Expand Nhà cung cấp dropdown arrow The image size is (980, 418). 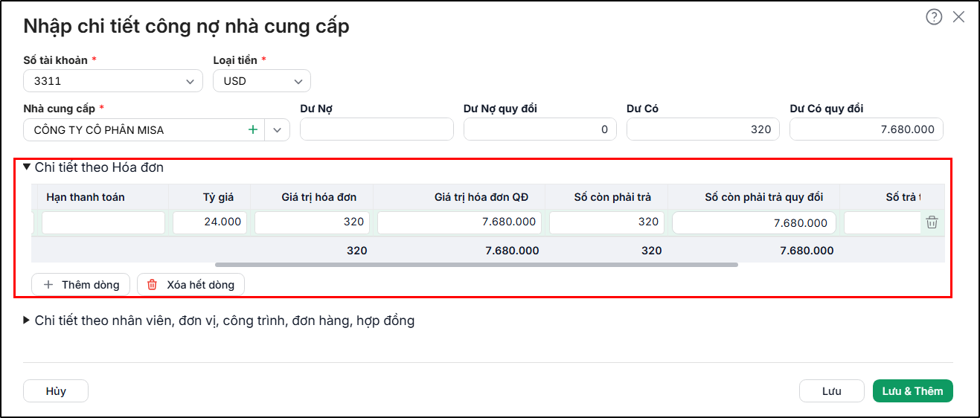pyautogui.click(x=278, y=129)
